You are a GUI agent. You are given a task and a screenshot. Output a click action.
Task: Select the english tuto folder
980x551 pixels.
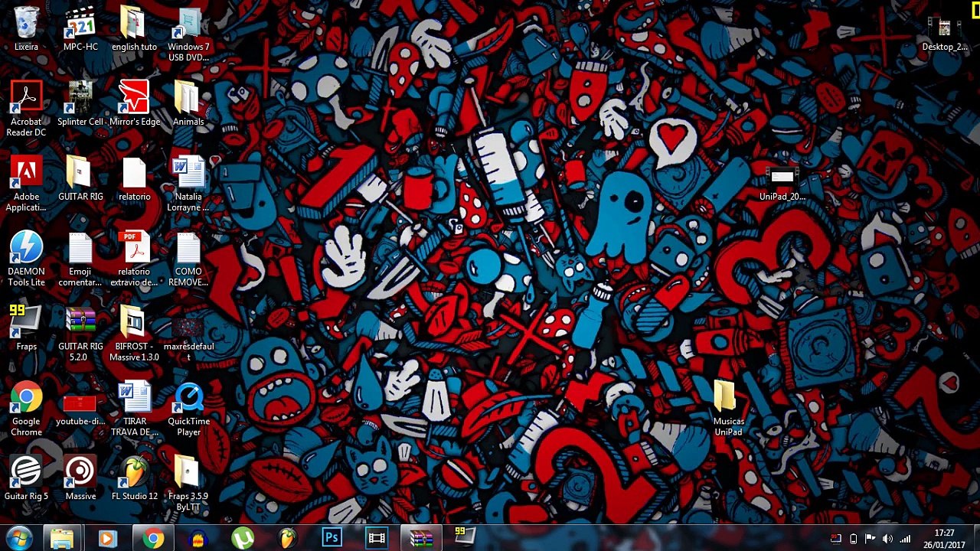(133, 23)
